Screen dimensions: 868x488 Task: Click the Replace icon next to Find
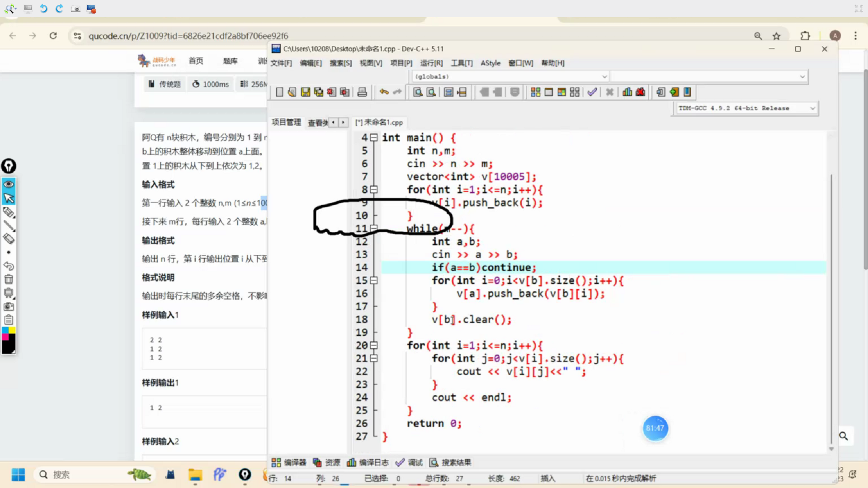click(431, 92)
